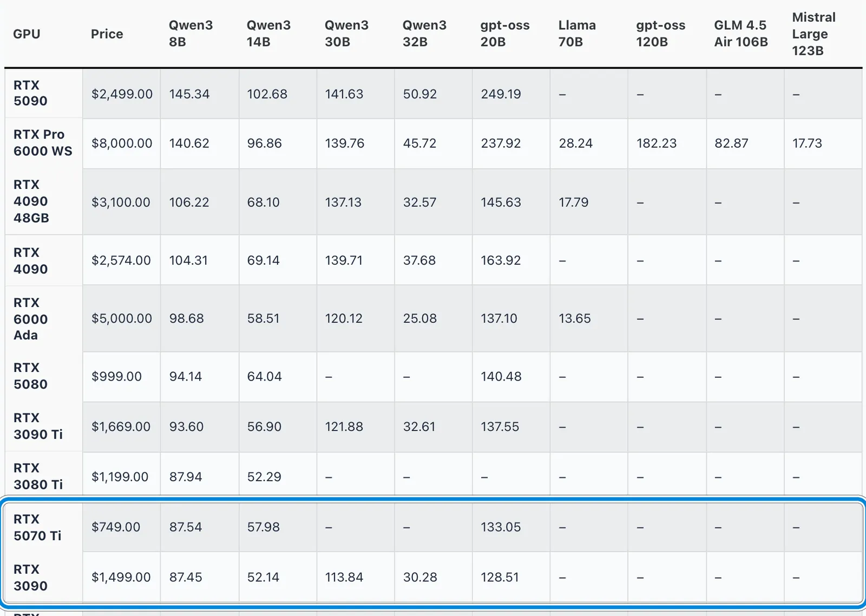The image size is (866, 616).
Task: Select the Qwen3 8B column header
Action: [191, 34]
